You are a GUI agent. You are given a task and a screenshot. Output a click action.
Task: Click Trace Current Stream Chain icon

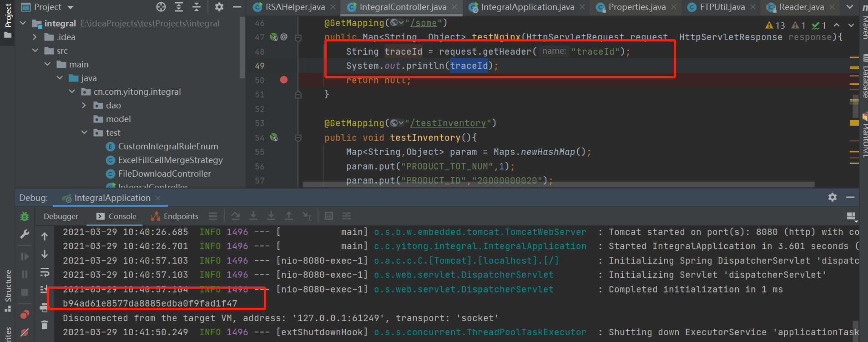(347, 216)
